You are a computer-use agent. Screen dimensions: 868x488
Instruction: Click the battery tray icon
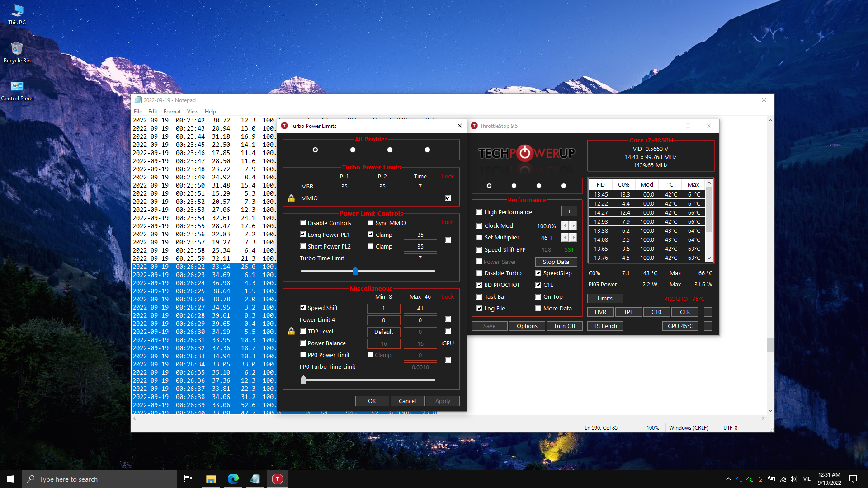tap(772, 479)
